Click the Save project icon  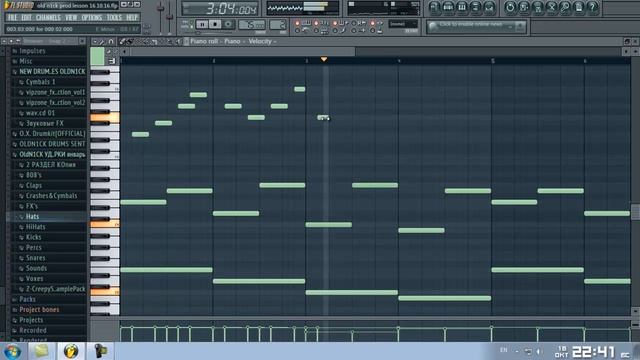(x=524, y=8)
